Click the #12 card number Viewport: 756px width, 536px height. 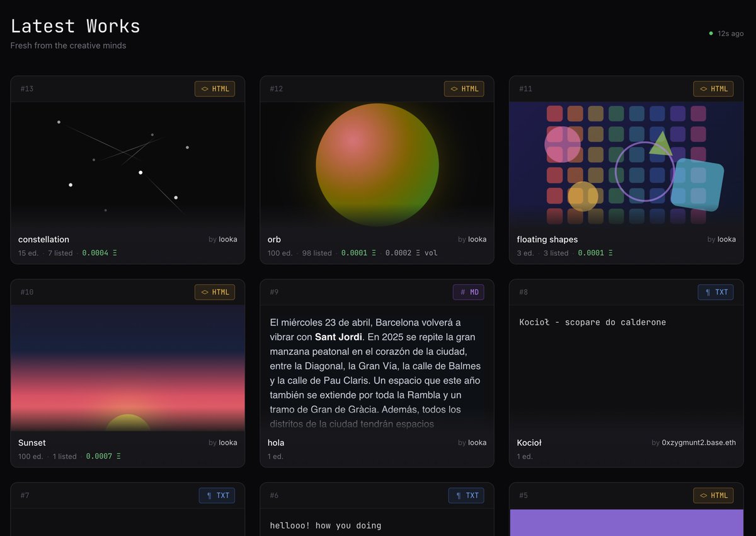[x=277, y=89]
